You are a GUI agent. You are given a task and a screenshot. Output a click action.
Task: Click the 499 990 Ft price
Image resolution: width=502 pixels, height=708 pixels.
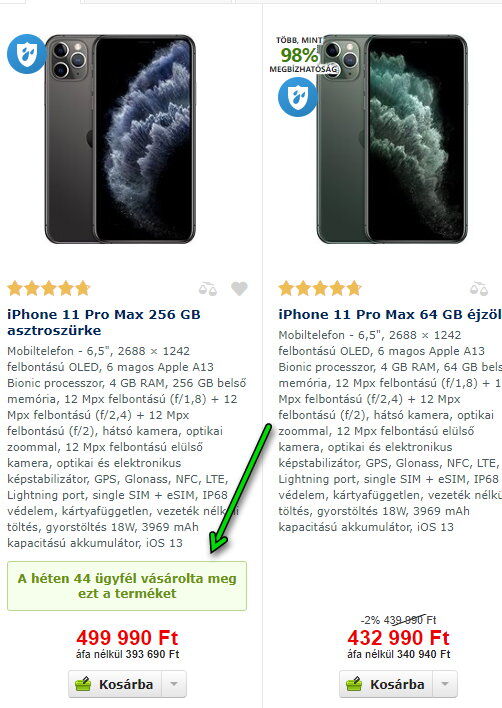tap(127, 638)
